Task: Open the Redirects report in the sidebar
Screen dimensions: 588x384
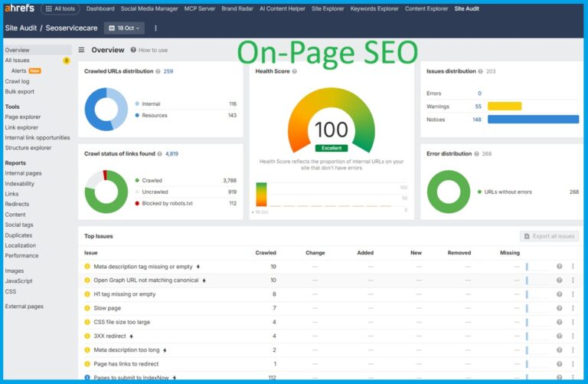Action: tap(17, 204)
